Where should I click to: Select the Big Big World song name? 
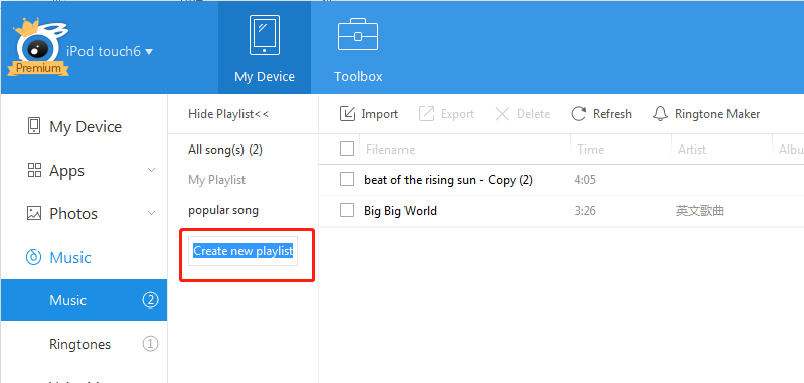pos(400,211)
